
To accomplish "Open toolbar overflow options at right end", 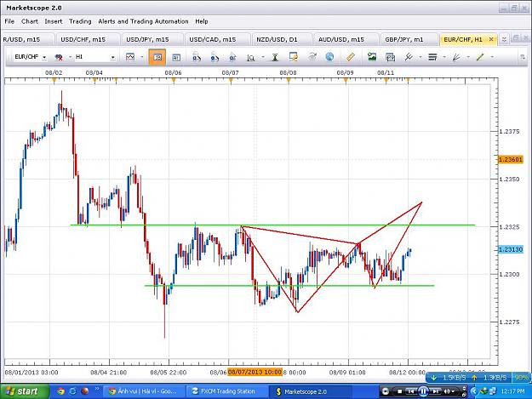I will click(x=523, y=57).
